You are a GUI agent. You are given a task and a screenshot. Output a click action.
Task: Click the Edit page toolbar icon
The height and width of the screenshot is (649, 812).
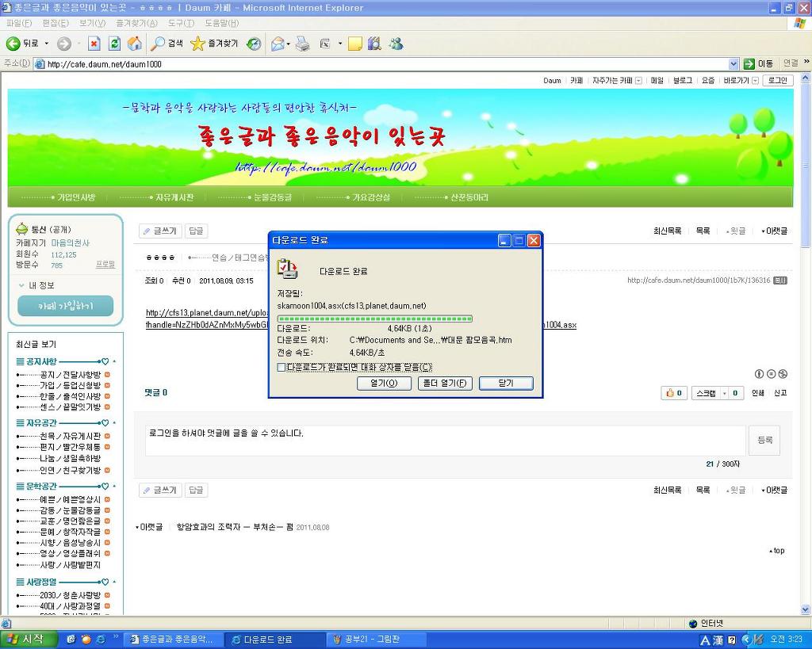click(x=324, y=44)
